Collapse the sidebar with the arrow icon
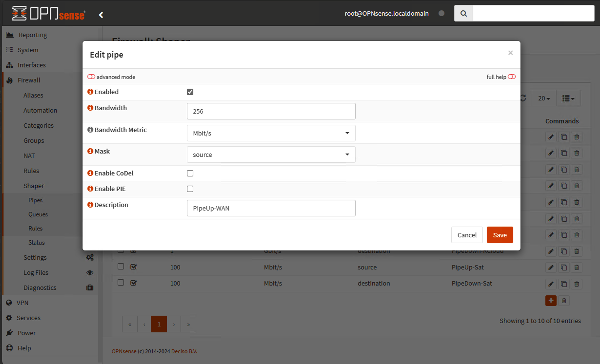The width and height of the screenshot is (600, 364). tap(101, 15)
